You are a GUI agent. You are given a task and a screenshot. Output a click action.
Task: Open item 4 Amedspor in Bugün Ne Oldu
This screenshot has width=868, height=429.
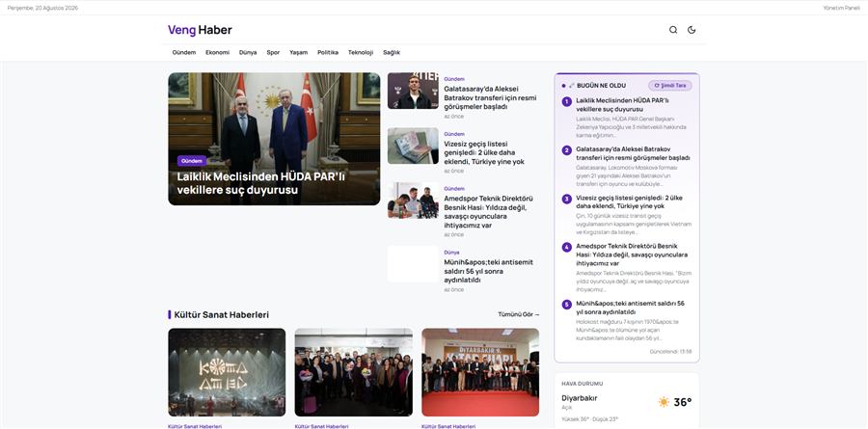coord(632,255)
